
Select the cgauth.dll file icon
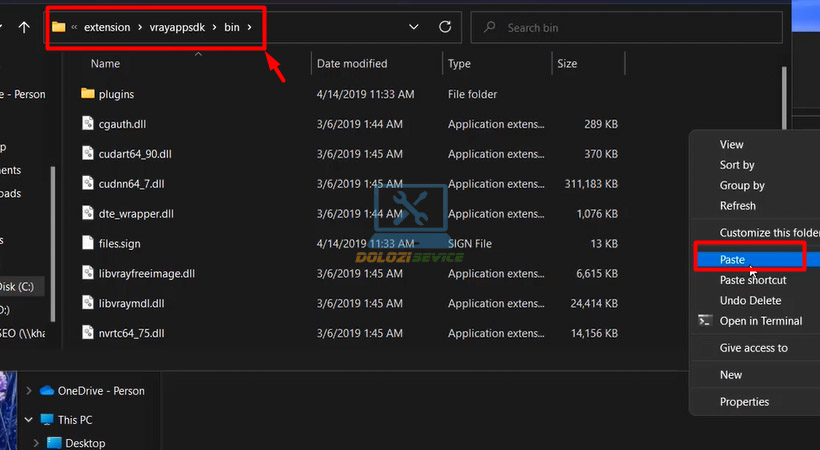click(x=88, y=124)
